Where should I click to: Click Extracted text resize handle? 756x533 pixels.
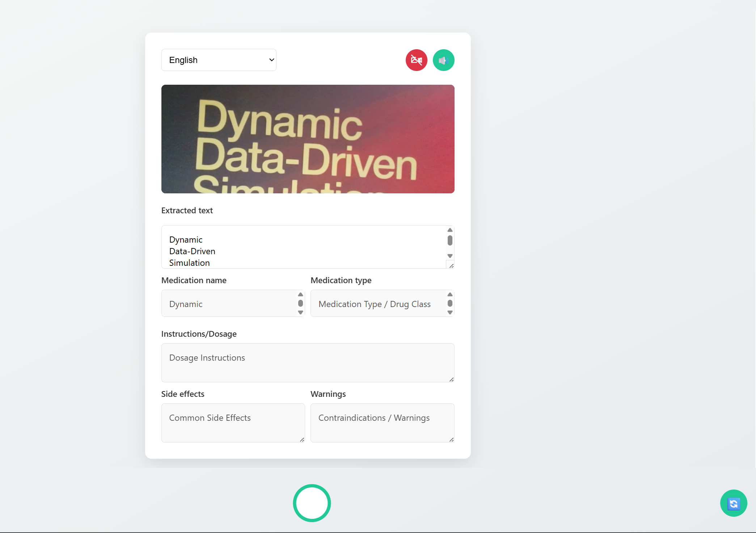click(451, 266)
